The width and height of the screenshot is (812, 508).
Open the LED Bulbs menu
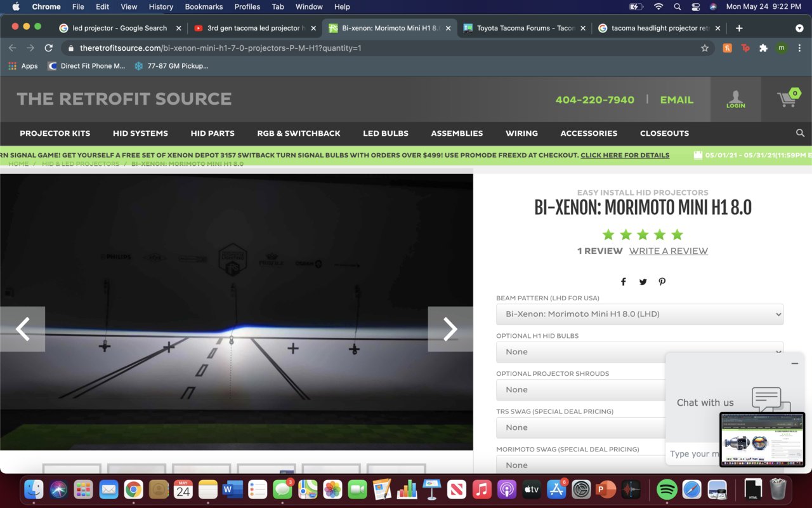(386, 133)
